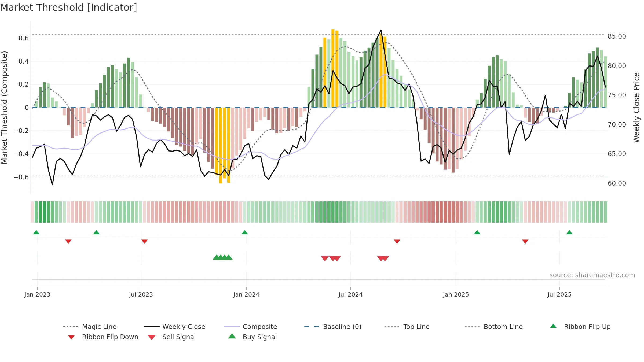Click the 0.4 left axis label

[24, 61]
